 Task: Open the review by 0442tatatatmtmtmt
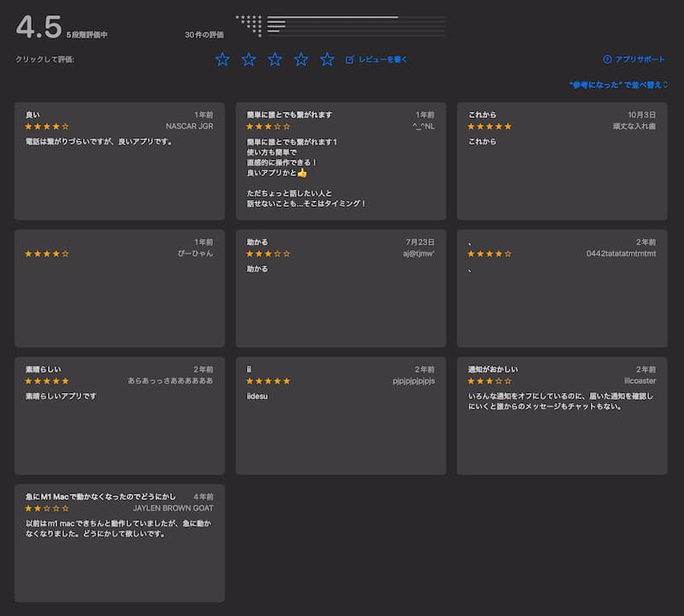562,288
